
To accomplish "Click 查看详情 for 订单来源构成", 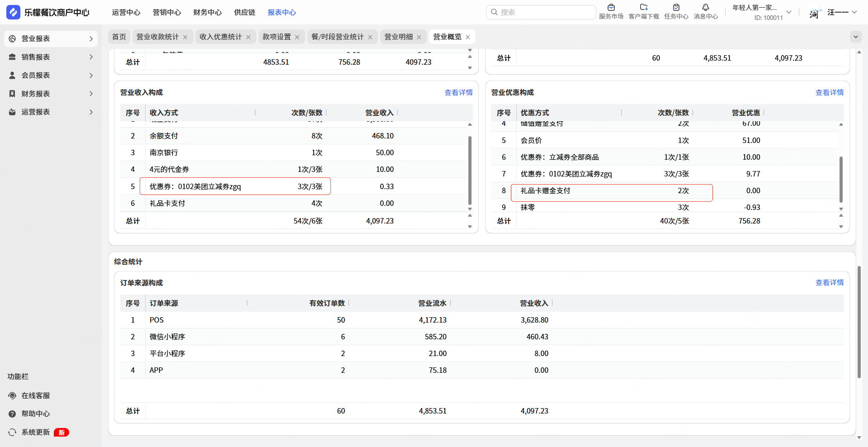I will [x=829, y=282].
